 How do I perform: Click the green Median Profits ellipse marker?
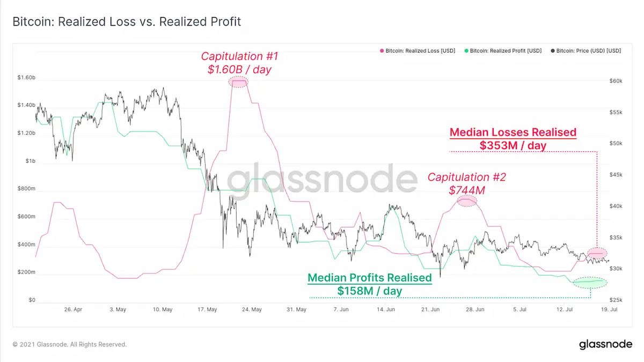[x=590, y=282]
